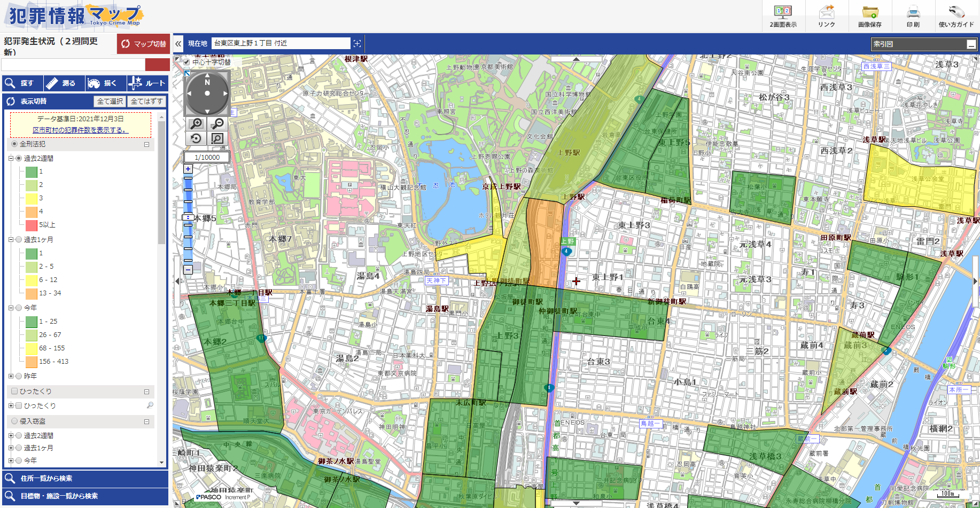Open the 測る measure tab
This screenshot has width=980, height=508.
pos(64,83)
